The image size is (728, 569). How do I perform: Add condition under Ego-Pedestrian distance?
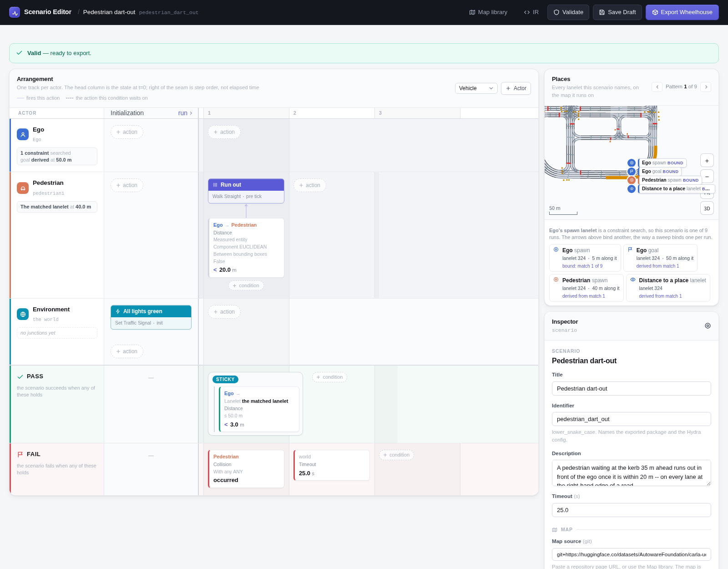tap(246, 285)
